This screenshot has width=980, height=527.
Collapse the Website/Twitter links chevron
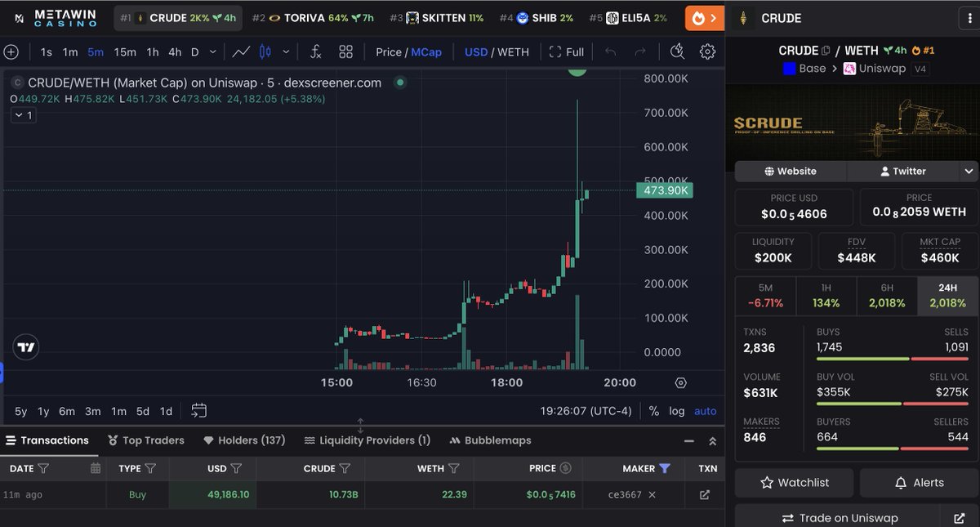[969, 171]
